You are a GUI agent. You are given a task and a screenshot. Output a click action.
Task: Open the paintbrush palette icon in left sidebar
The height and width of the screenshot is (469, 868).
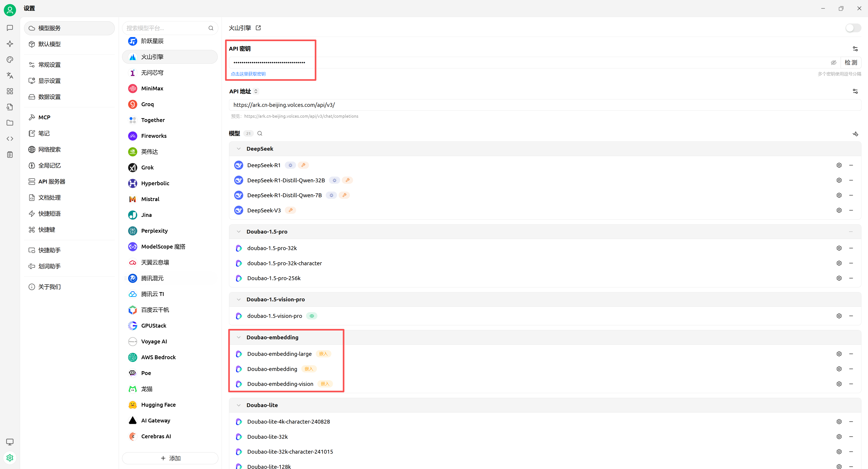[10, 60]
